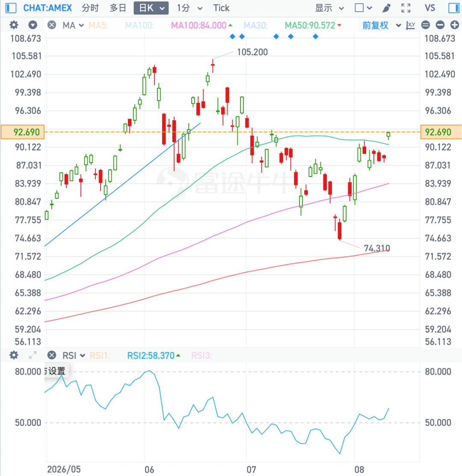Switch to Tick view
The height and width of the screenshot is (476, 462).
coord(221,8)
